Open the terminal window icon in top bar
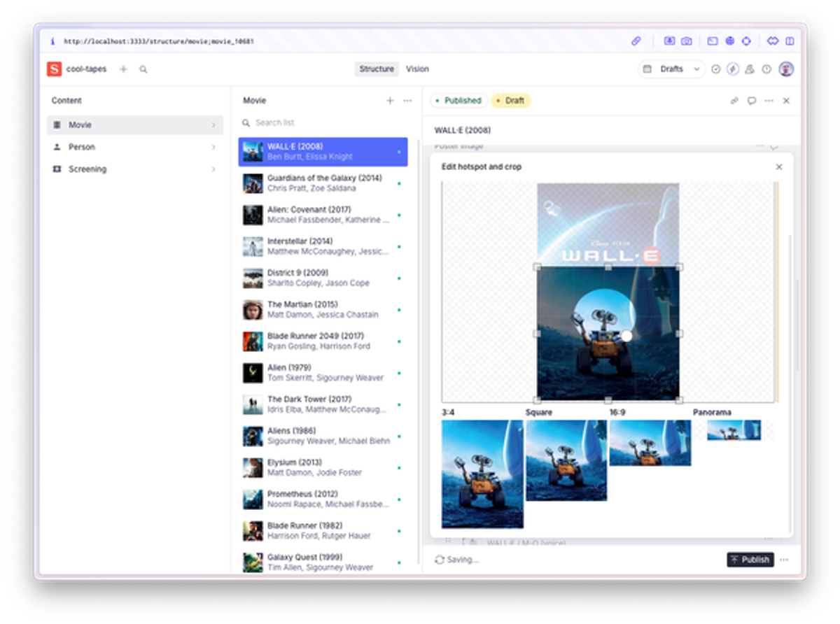This screenshot has width=840, height=624. (x=713, y=41)
